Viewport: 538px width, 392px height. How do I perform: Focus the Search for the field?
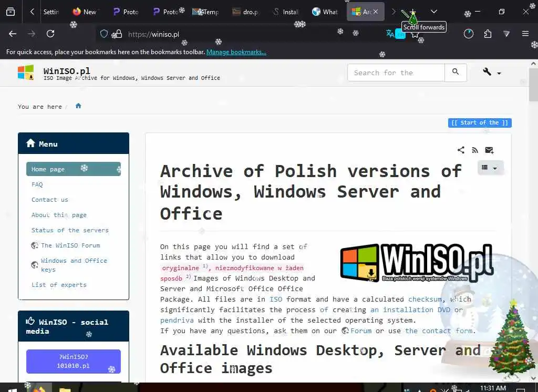396,73
